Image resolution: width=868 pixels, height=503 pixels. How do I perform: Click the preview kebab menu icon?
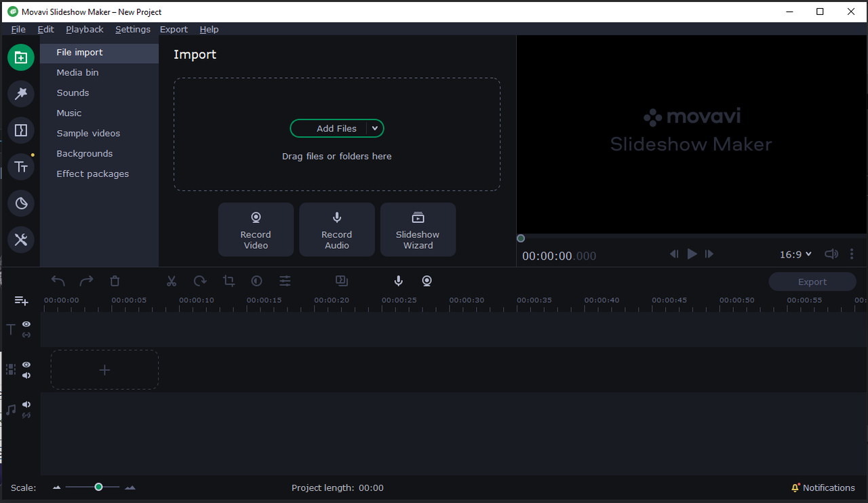(852, 254)
